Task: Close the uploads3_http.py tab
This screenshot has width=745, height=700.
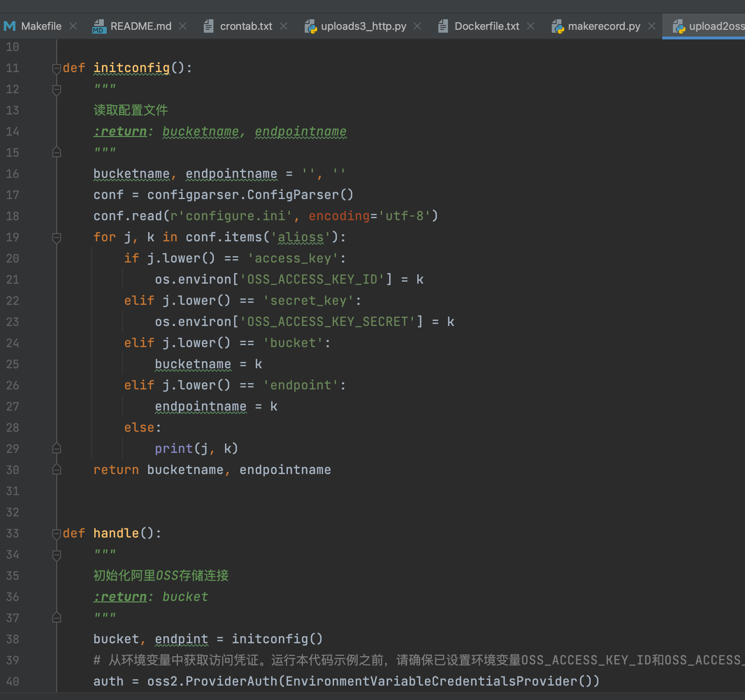Action: point(417,26)
